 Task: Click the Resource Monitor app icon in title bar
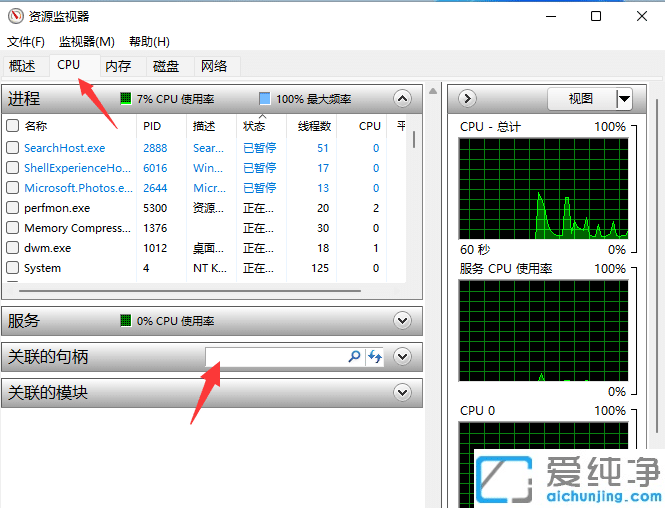[16, 16]
